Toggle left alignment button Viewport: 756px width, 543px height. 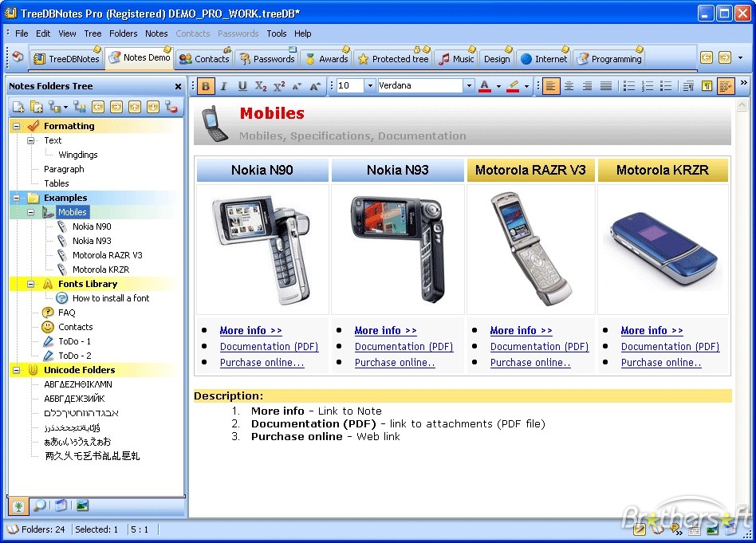(550, 86)
